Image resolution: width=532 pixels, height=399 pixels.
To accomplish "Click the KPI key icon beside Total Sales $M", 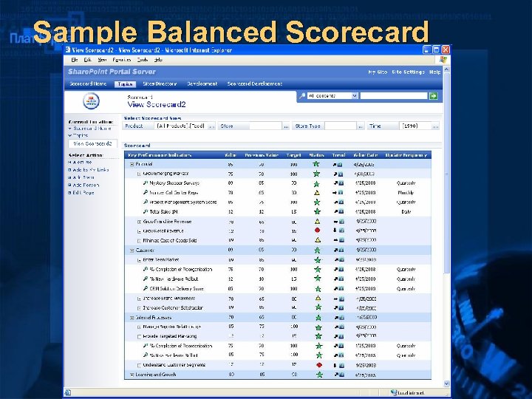I will [x=146, y=211].
